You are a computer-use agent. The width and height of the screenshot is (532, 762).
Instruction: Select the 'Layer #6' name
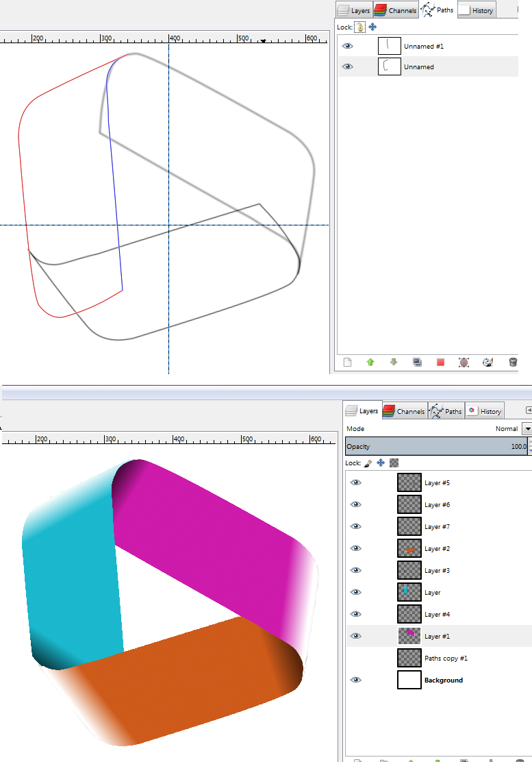(x=437, y=504)
